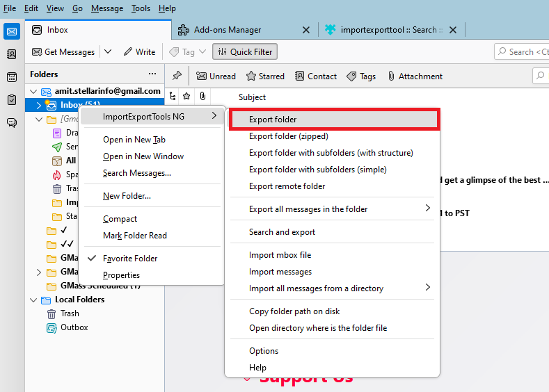The image size is (549, 392).
Task: Expand the Inbox folder chevron
Action: [x=39, y=105]
